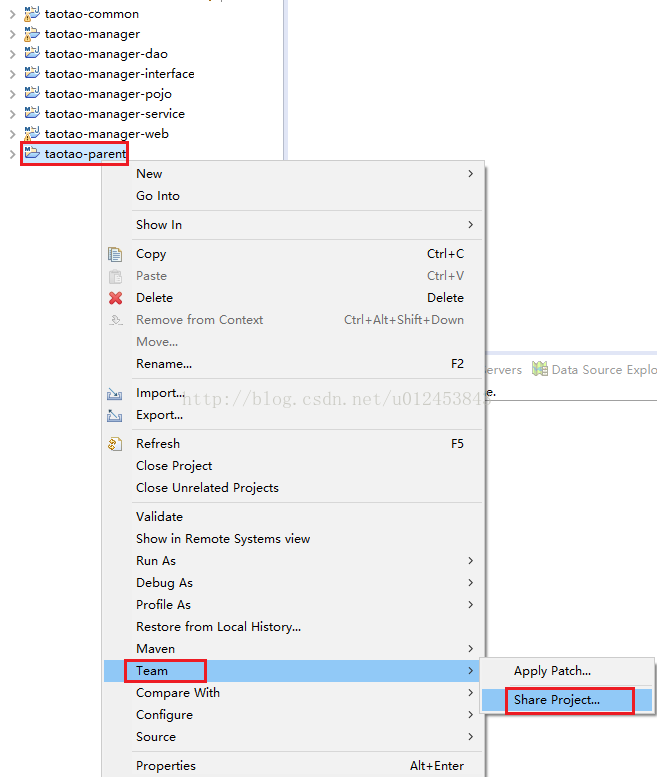Image resolution: width=657 pixels, height=777 pixels.
Task: Select Apply Patch... in Team submenu
Action: pos(567,671)
